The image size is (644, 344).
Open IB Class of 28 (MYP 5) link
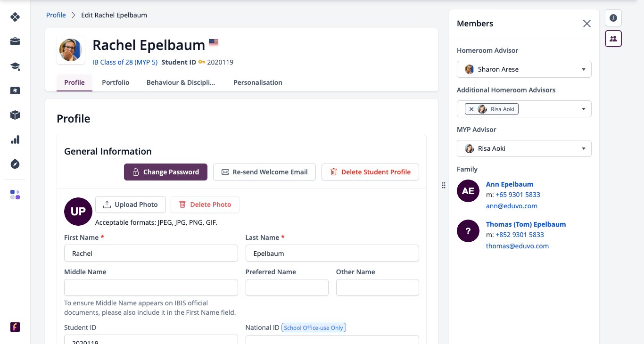(125, 62)
